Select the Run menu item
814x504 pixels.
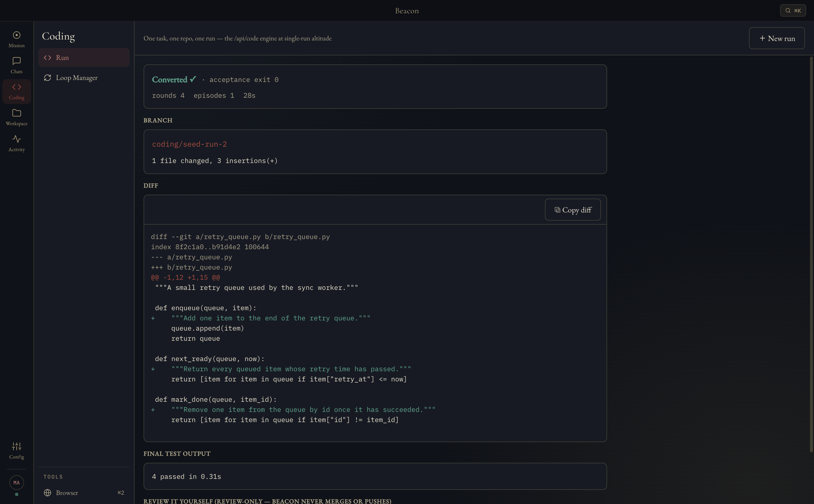[84, 57]
